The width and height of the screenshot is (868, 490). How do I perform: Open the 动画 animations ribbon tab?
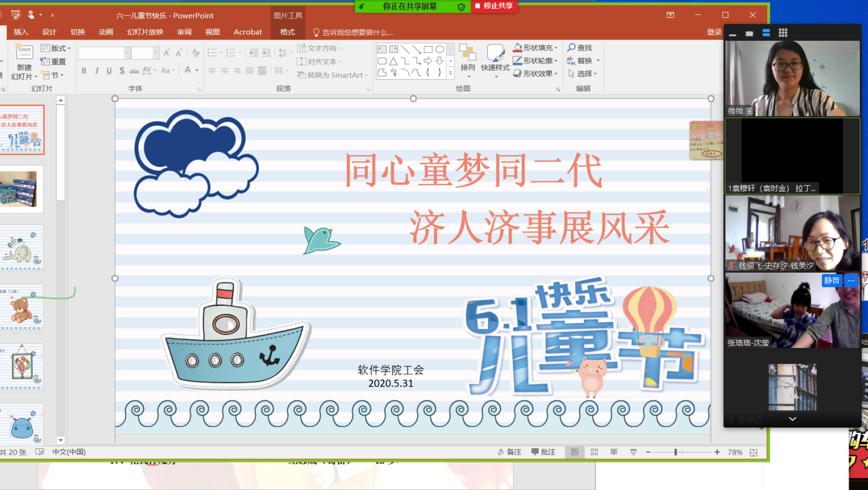coord(106,32)
